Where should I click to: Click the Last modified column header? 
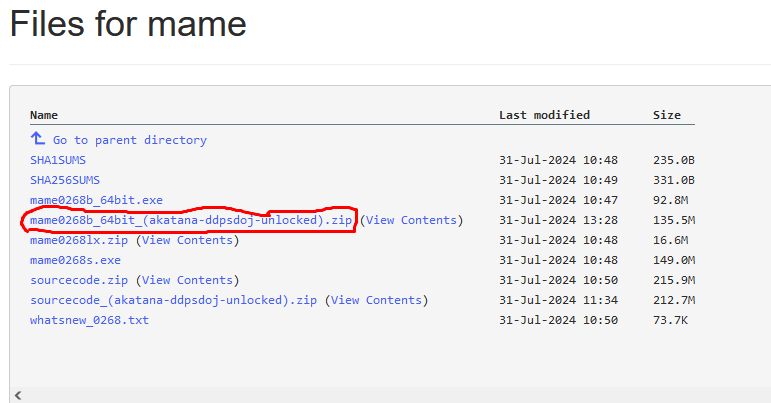[544, 115]
